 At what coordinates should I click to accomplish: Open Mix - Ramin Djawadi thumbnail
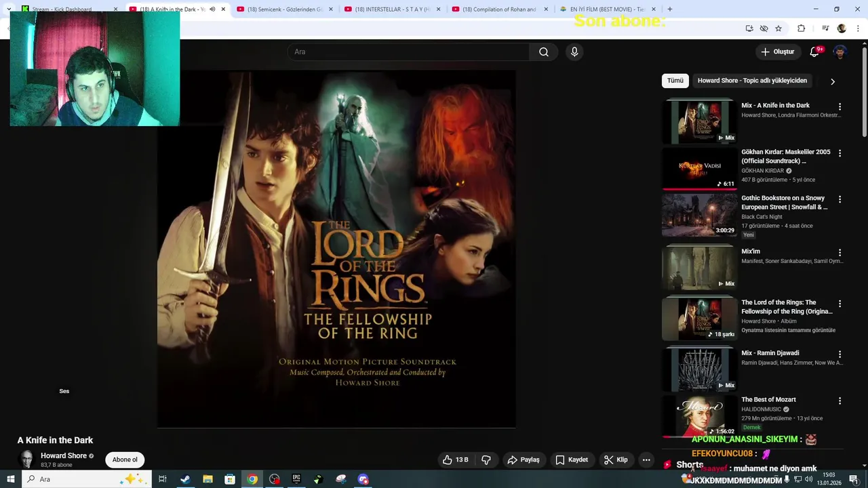(699, 369)
